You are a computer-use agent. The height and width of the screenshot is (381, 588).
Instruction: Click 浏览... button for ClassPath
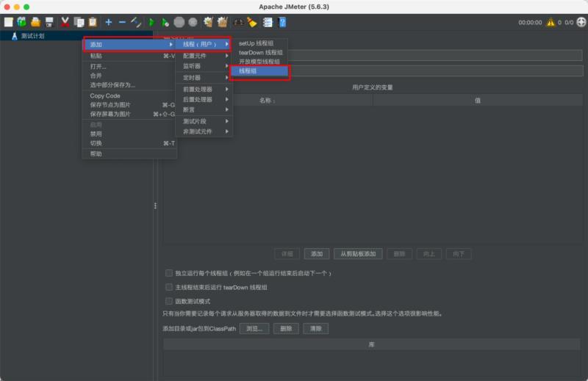pyautogui.click(x=254, y=329)
